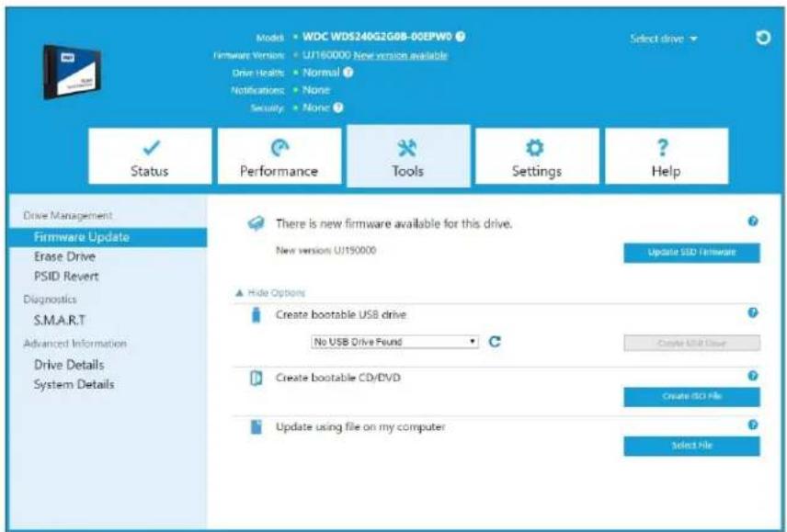Click the Create ISO File button
The image size is (787, 532).
point(691,397)
